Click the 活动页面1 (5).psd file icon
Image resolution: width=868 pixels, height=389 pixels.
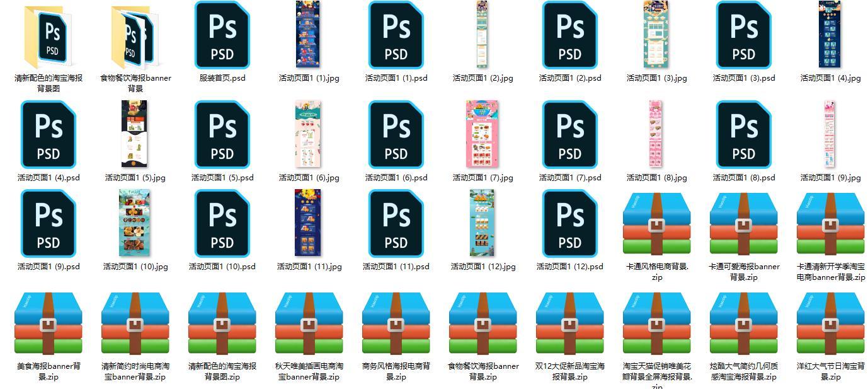(x=222, y=134)
